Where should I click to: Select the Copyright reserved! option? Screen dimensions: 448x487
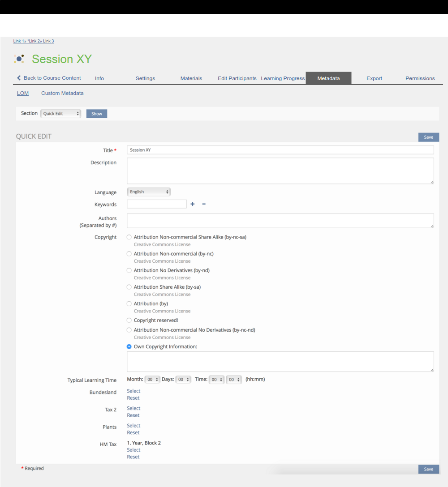pos(129,320)
